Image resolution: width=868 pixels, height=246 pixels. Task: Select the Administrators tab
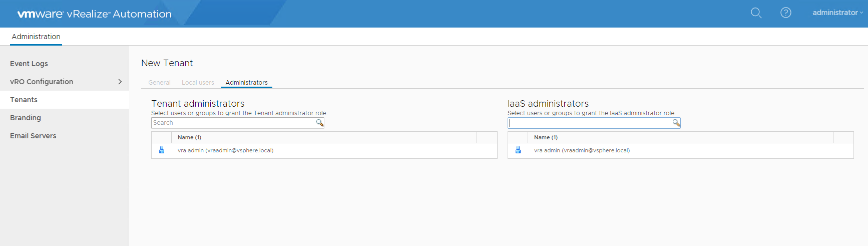(246, 83)
